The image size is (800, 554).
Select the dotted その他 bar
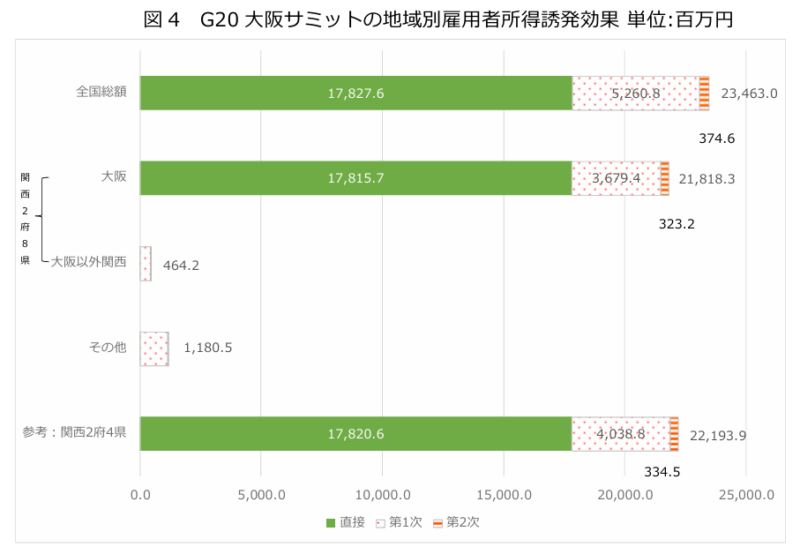click(154, 349)
